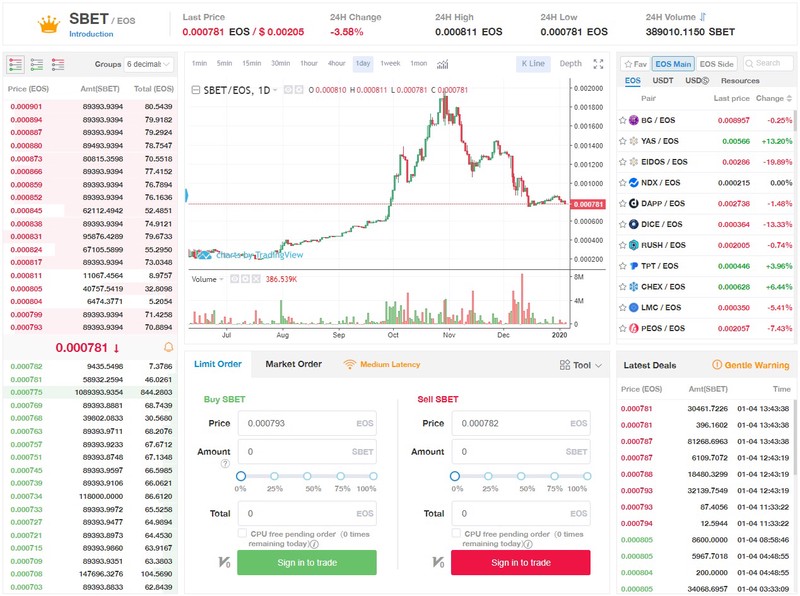Favorite the LMC / EOS pair star

[622, 308]
